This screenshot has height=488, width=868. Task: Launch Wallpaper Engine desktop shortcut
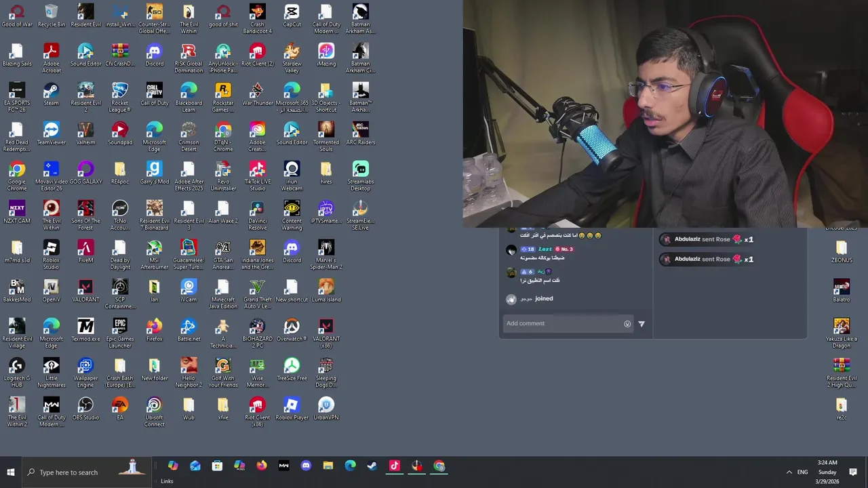tap(85, 373)
